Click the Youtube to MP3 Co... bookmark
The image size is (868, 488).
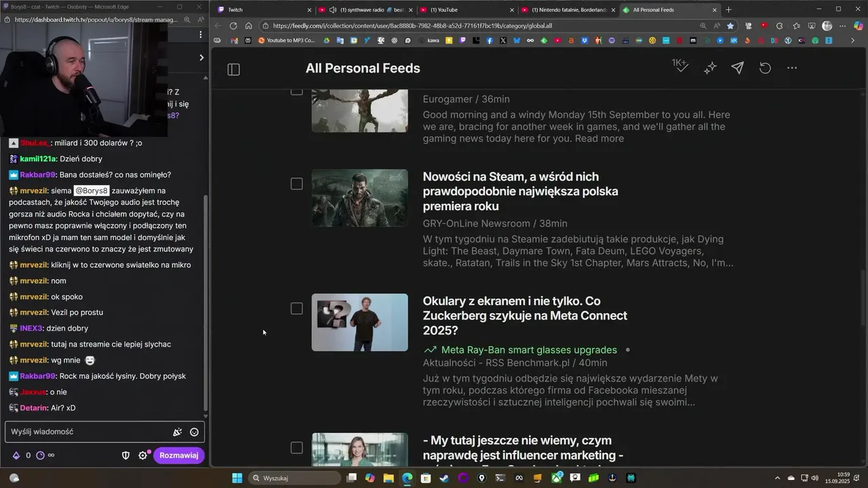click(285, 41)
